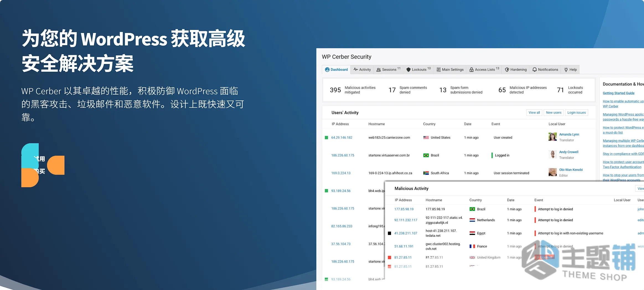Click malicious IP 41.238.211.107
644x290 pixels.
(406, 233)
